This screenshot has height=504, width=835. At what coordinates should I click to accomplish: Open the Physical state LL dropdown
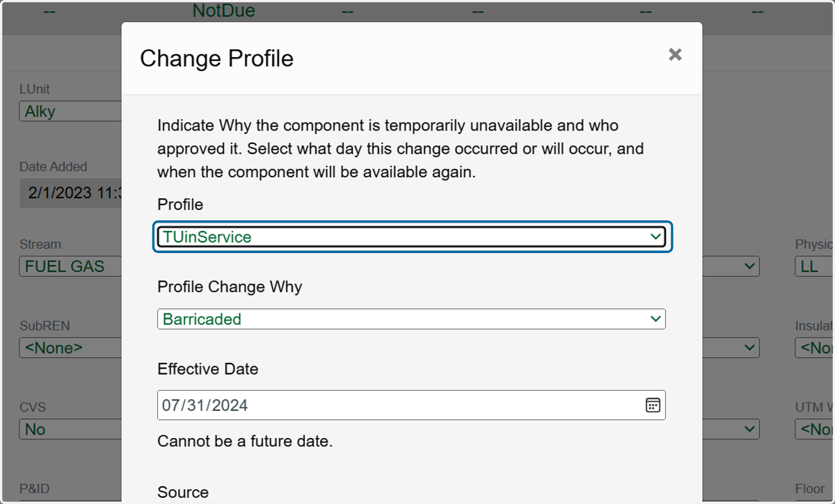coord(815,266)
